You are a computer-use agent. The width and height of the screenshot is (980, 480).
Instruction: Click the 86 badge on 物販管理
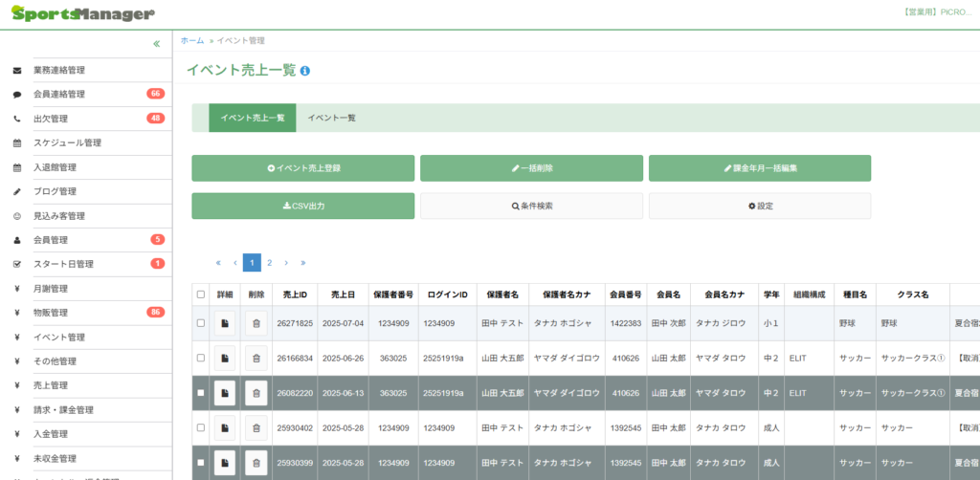coord(156,312)
